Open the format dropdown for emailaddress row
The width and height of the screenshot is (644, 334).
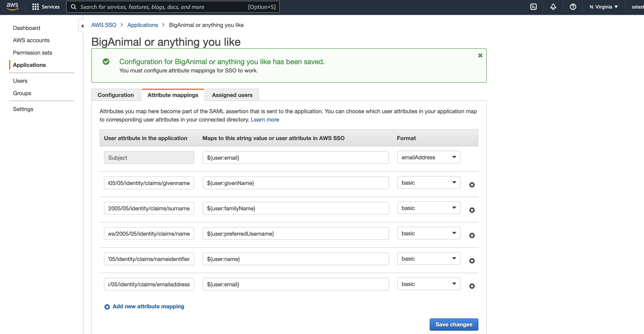click(429, 284)
